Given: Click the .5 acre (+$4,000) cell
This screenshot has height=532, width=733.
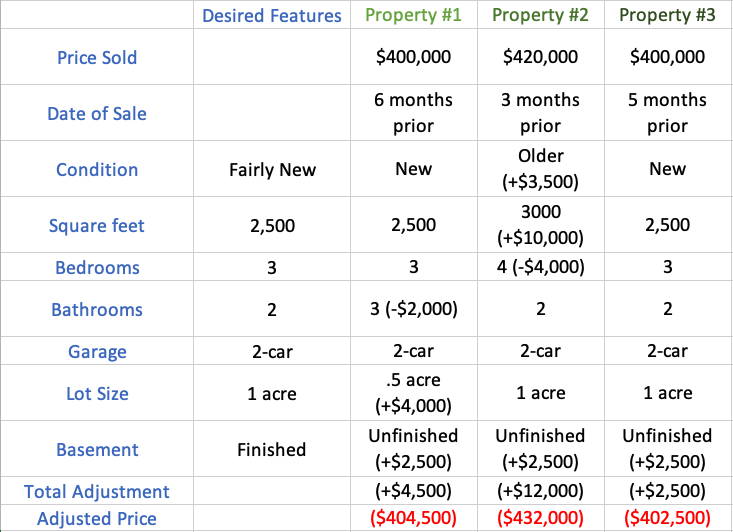Looking at the screenshot, I should [414, 393].
